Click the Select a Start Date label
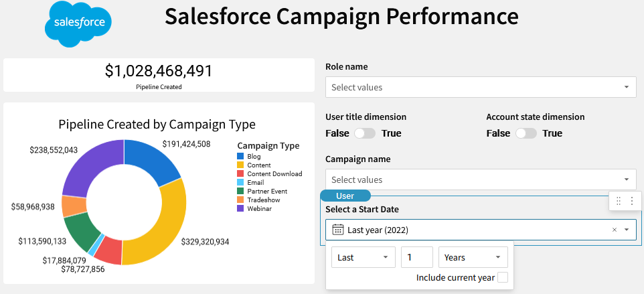The width and height of the screenshot is (644, 294). click(362, 210)
